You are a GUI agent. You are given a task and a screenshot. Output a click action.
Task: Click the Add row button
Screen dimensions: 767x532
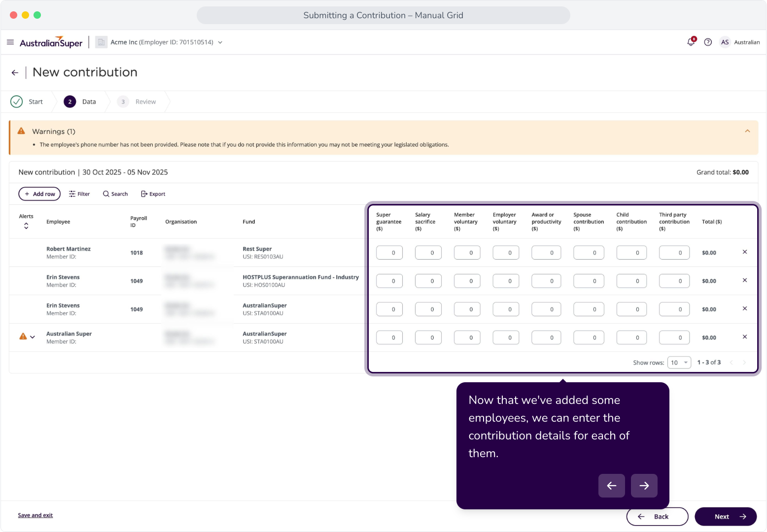click(39, 194)
